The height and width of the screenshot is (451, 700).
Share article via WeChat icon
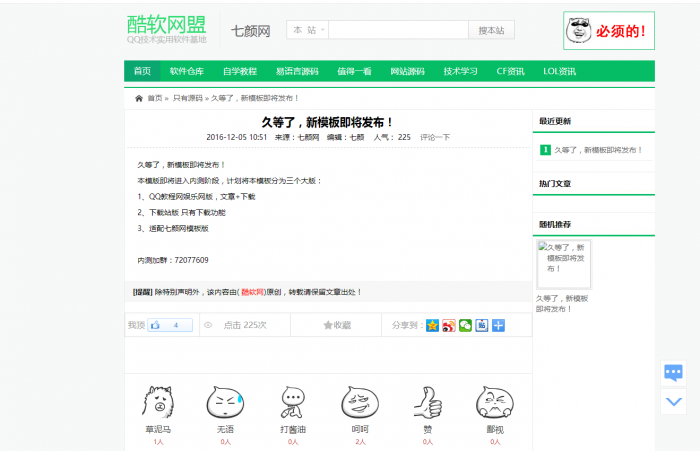pos(465,325)
